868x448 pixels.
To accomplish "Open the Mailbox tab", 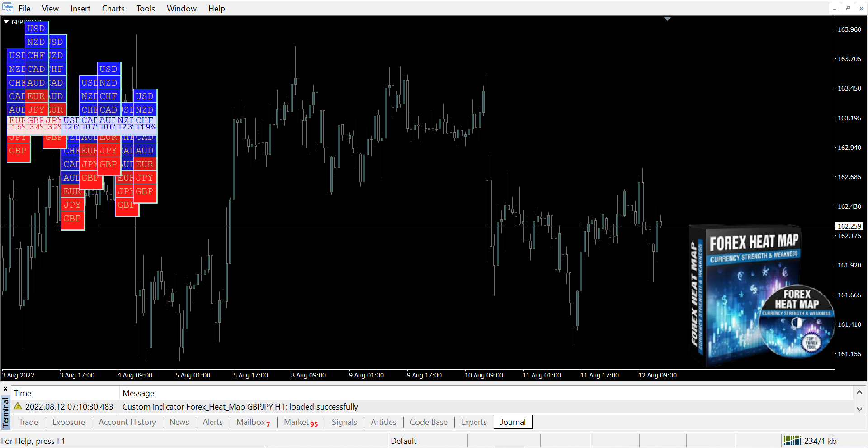I will 253,422.
